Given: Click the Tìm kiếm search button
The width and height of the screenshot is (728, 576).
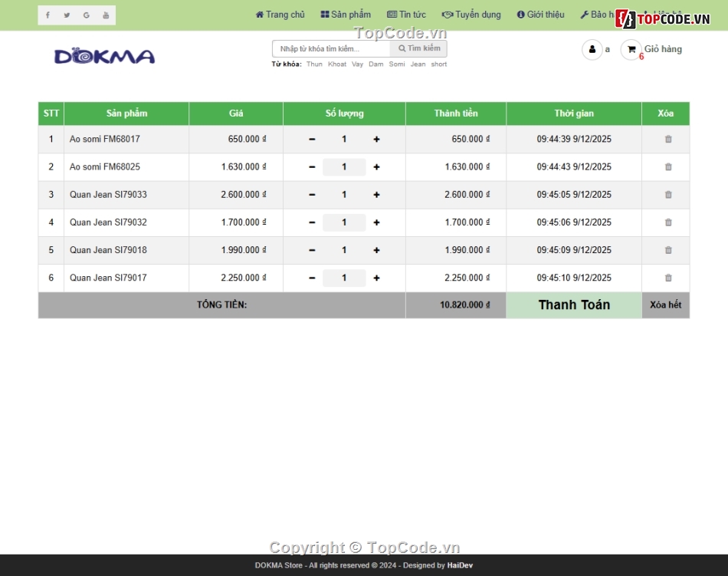Looking at the screenshot, I should (419, 48).
